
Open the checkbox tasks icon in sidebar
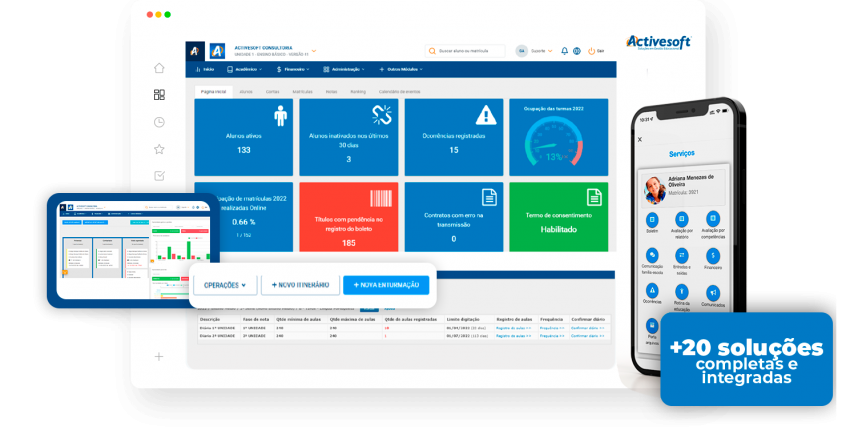tap(159, 176)
